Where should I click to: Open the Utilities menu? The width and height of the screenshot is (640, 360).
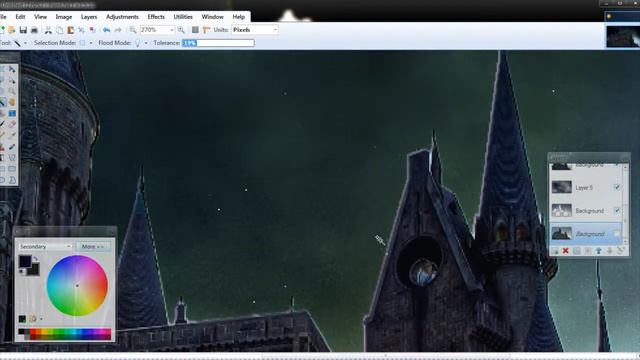click(183, 17)
